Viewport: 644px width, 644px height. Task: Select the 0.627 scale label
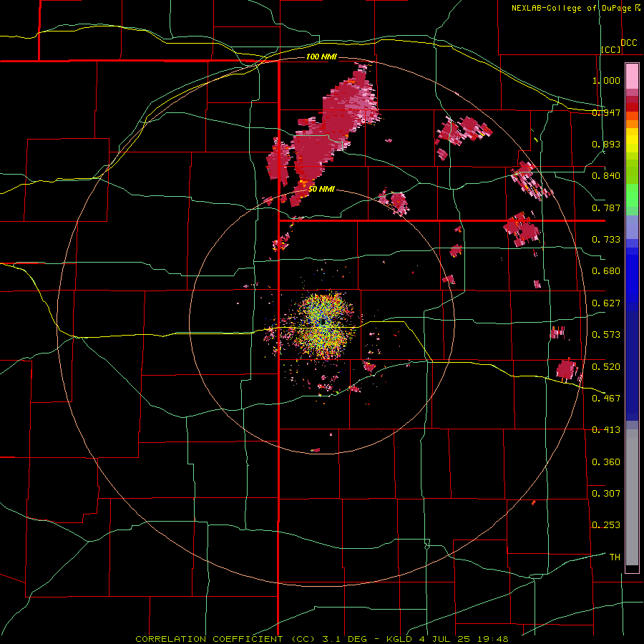(606, 303)
